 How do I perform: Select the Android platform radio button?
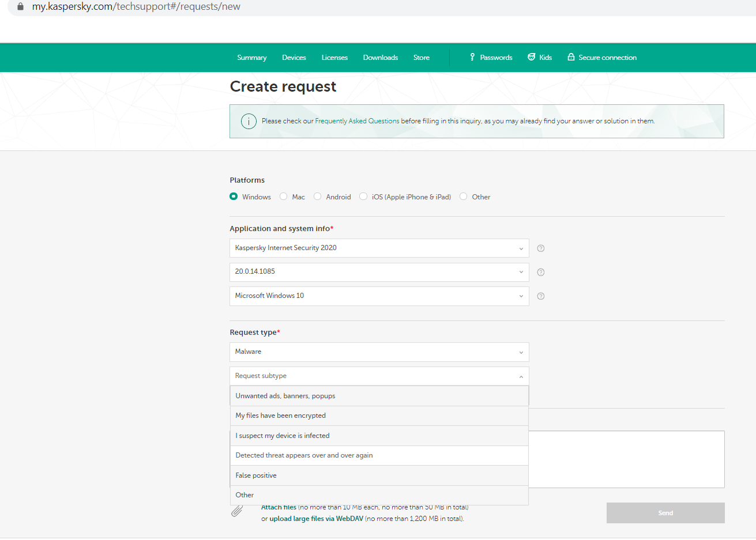(x=318, y=197)
